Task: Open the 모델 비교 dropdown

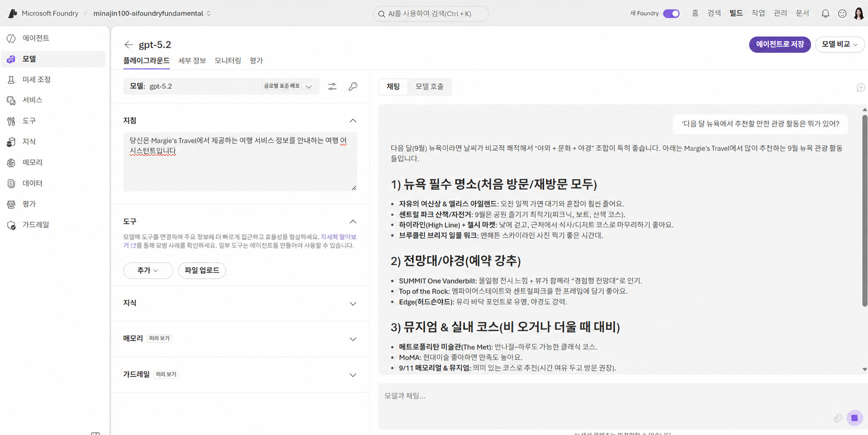Action: pos(840,44)
